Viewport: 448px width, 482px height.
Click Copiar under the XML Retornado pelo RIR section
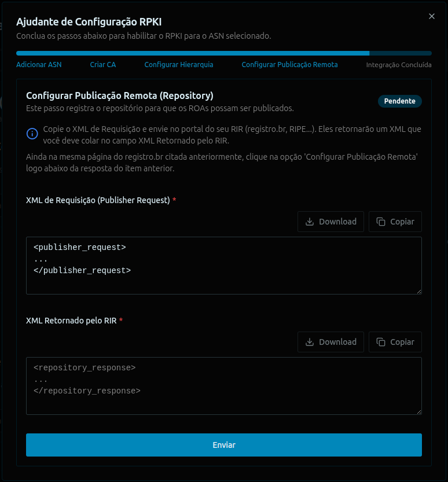[395, 341]
